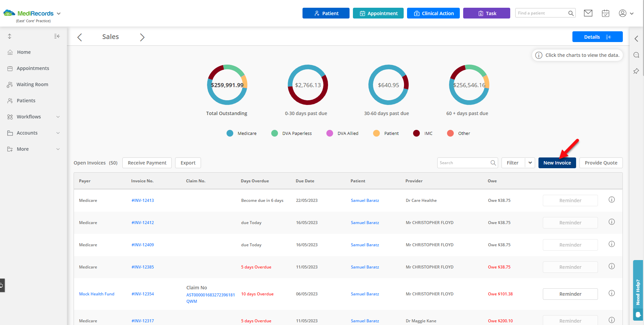
Task: Open the calendar icon in header
Action: tap(605, 13)
